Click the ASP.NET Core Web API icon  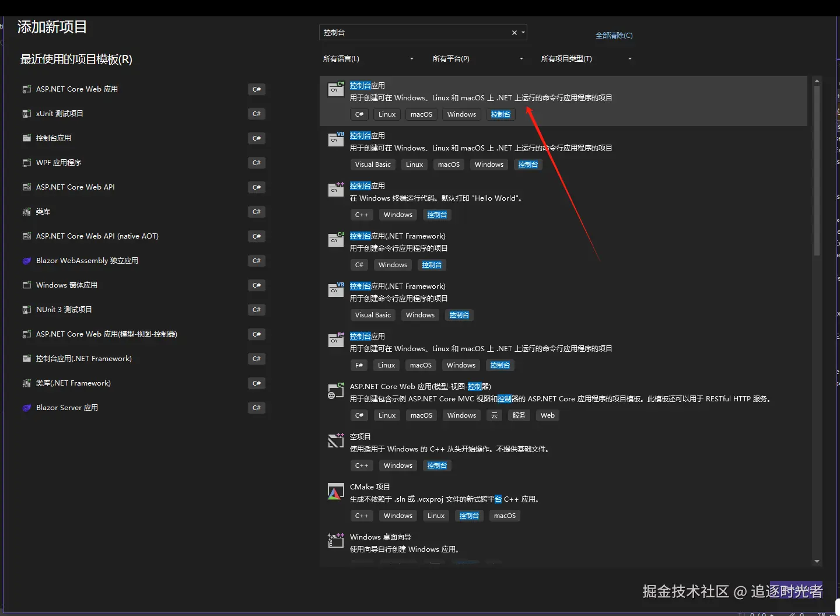[27, 187]
